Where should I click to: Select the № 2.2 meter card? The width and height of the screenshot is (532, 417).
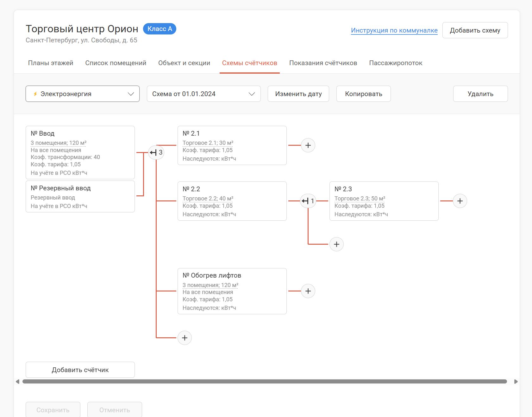tap(232, 201)
